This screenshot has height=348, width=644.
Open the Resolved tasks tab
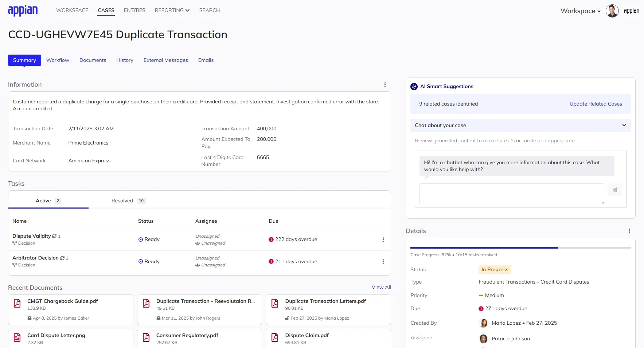pyautogui.click(x=122, y=201)
